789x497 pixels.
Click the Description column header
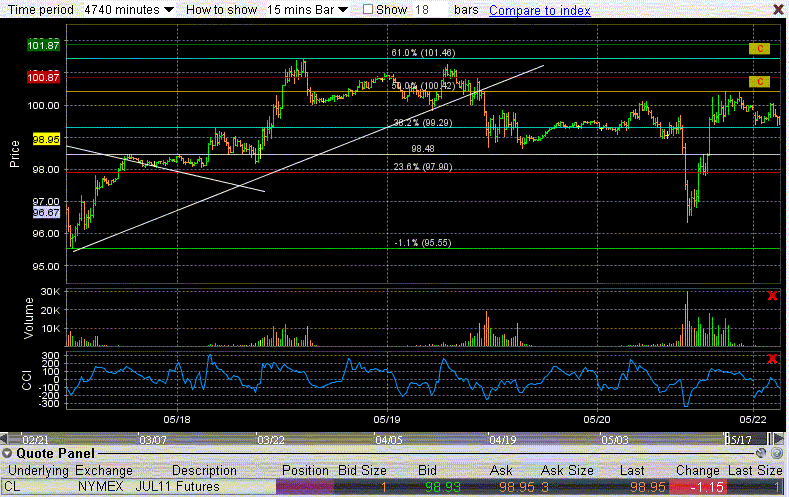point(204,470)
